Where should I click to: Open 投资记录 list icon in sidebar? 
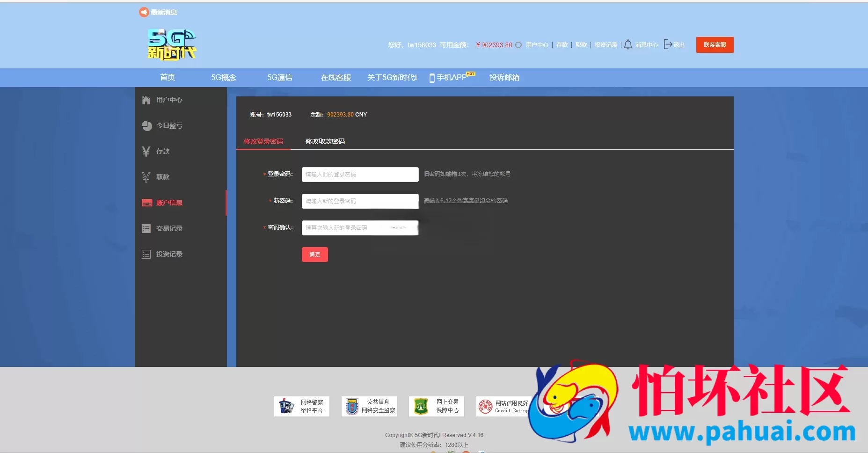pos(146,255)
